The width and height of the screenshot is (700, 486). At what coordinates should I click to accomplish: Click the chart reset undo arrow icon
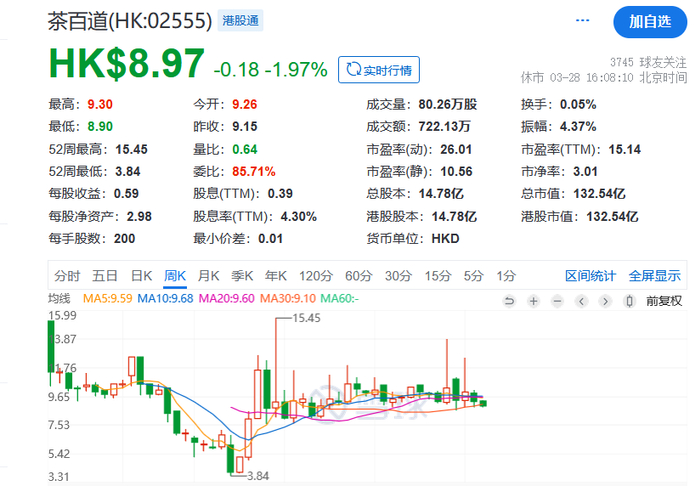click(x=509, y=301)
